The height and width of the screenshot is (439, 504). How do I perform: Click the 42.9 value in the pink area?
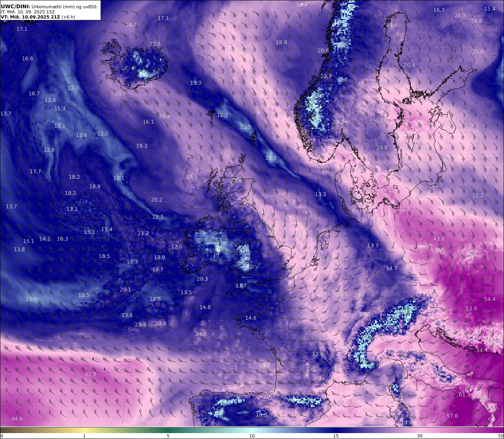coord(91,374)
